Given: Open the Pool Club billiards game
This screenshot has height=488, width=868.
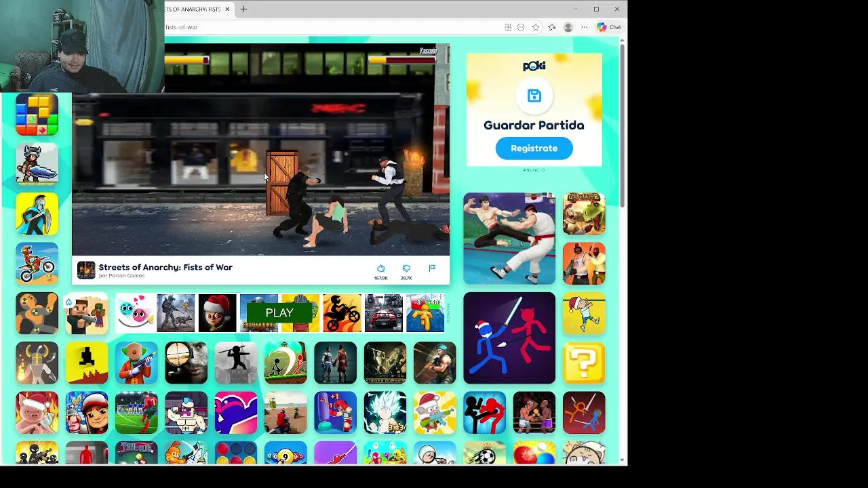Looking at the screenshot, I should coord(136,453).
